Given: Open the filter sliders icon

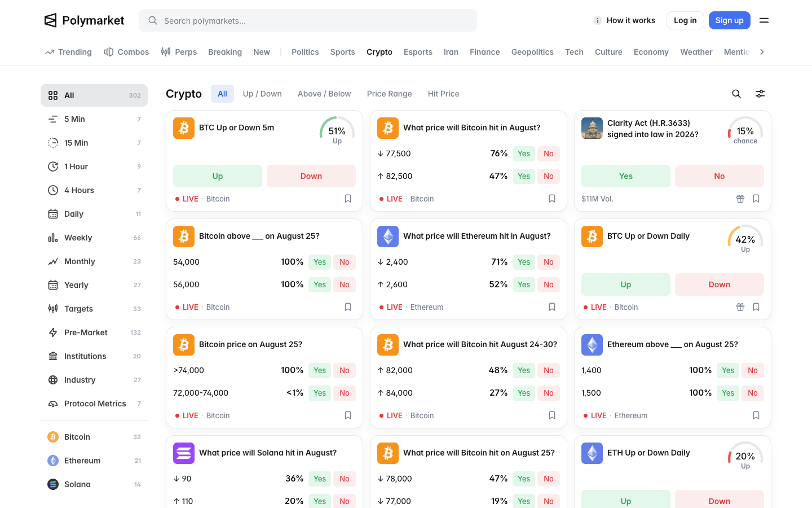Looking at the screenshot, I should [x=760, y=94].
